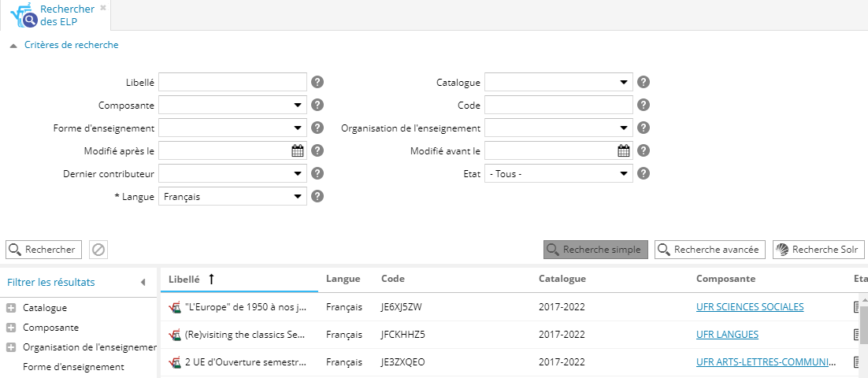Screen dimensions: 868x378
Task: Switch to Recherche avancée mode
Action: [x=710, y=250]
